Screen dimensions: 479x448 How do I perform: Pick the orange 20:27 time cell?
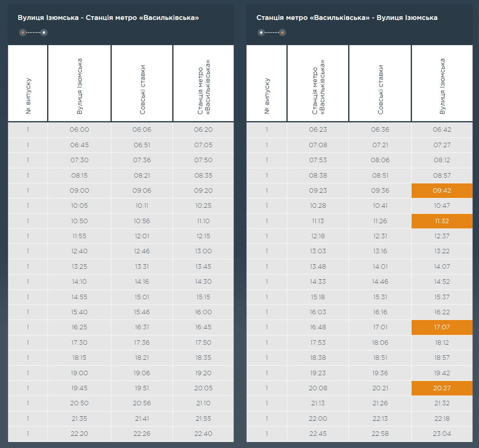(442, 388)
